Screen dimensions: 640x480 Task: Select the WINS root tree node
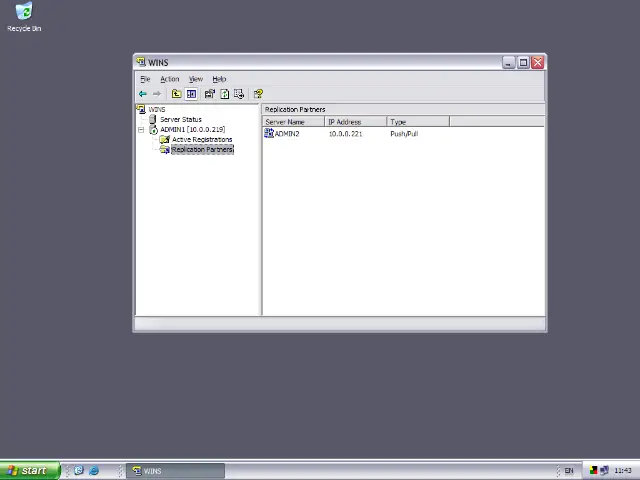(157, 109)
